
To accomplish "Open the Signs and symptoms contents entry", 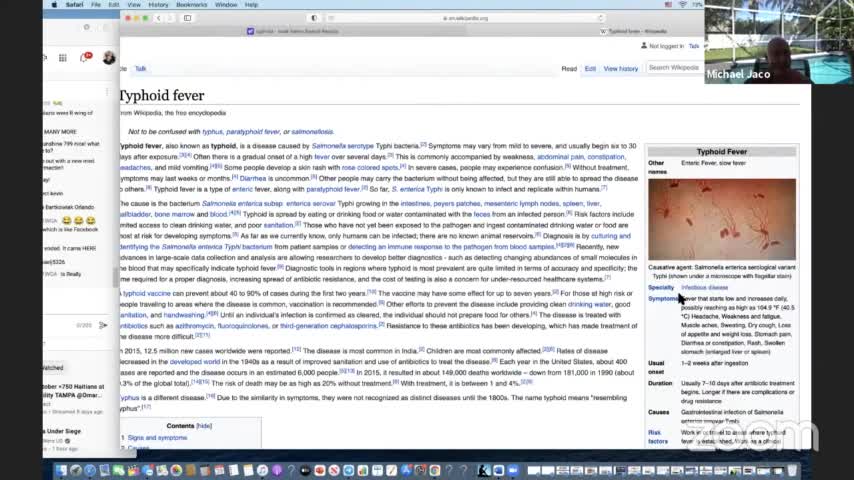I will point(157,438).
